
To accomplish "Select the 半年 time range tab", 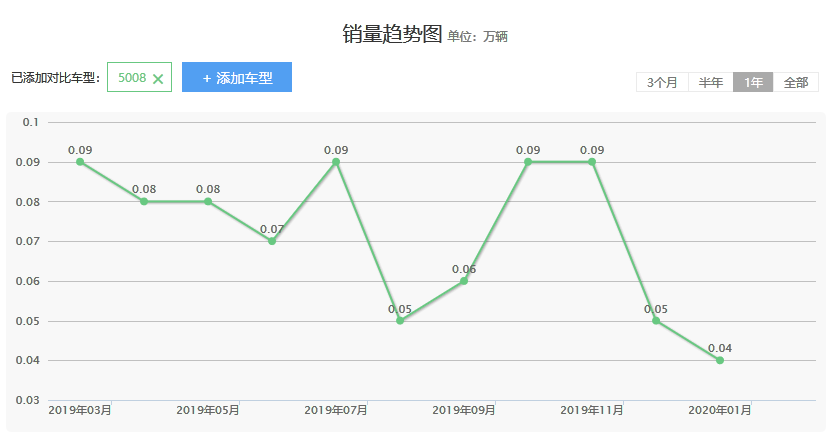I will point(711,83).
